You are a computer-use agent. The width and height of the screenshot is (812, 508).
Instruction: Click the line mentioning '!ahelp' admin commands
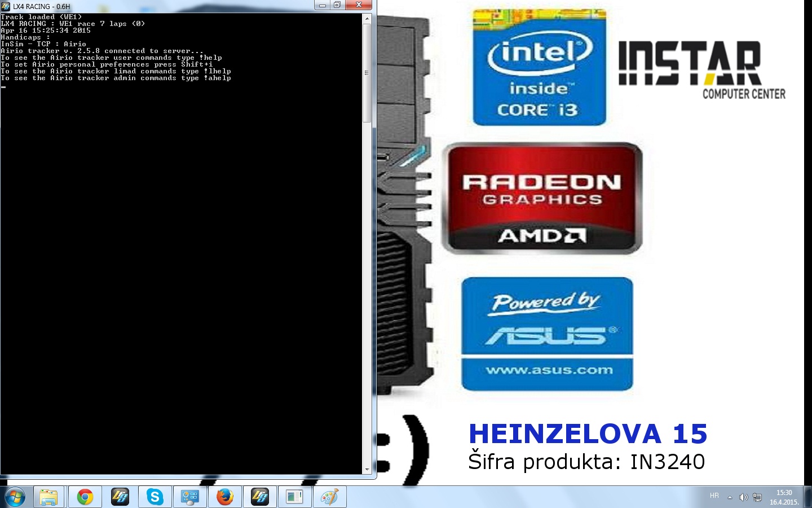coord(116,78)
